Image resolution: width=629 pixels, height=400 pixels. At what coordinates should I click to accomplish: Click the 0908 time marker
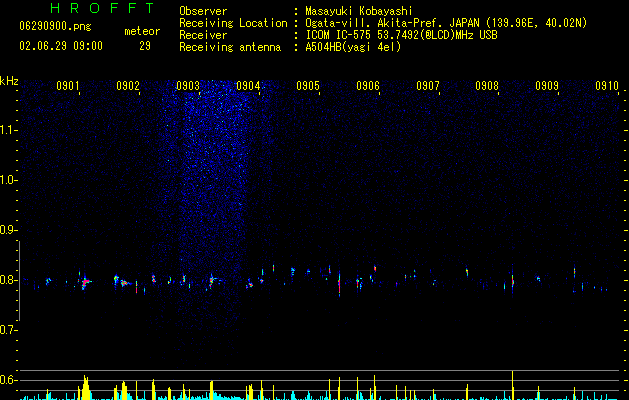[487, 85]
